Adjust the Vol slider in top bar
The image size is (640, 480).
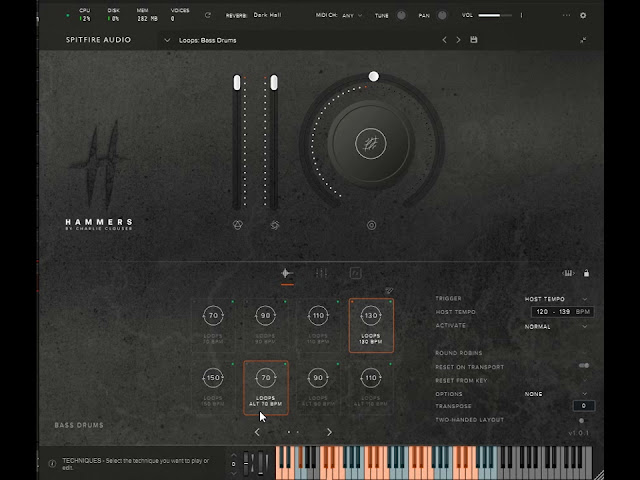pos(495,16)
